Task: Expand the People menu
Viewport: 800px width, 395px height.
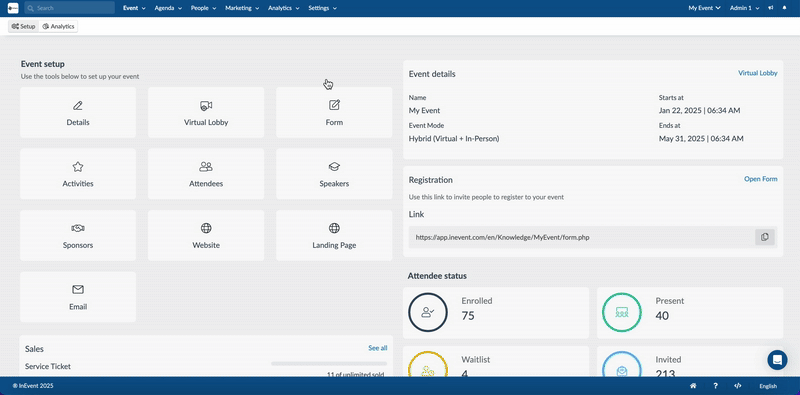Action: 204,8
